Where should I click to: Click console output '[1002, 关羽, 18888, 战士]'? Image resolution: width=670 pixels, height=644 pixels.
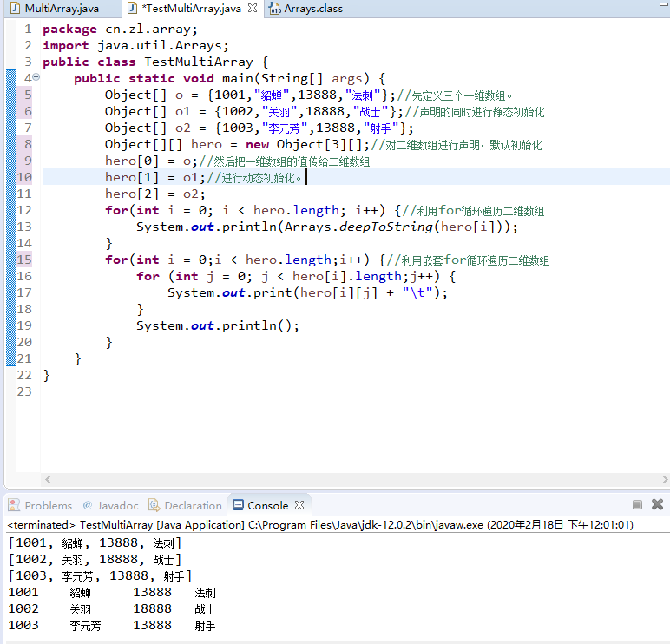pos(95,560)
